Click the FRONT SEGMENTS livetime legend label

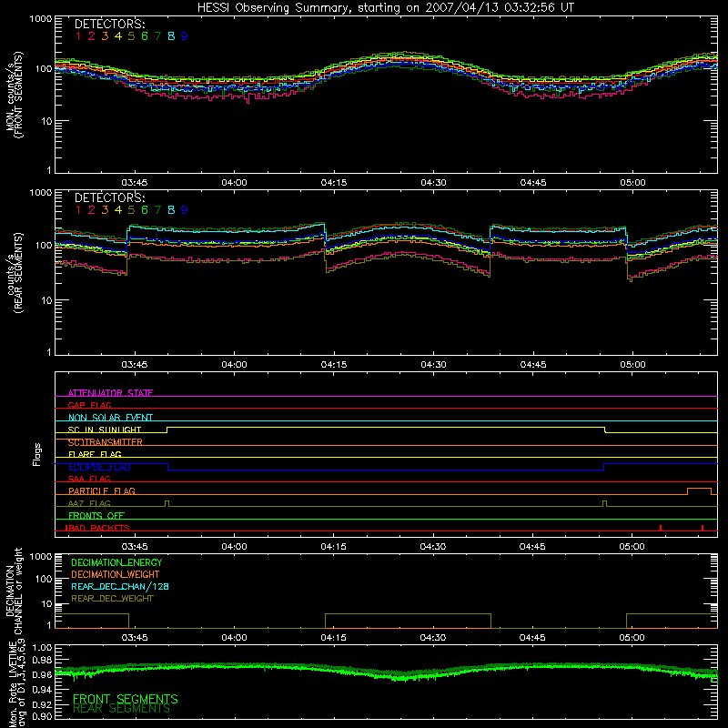click(126, 699)
